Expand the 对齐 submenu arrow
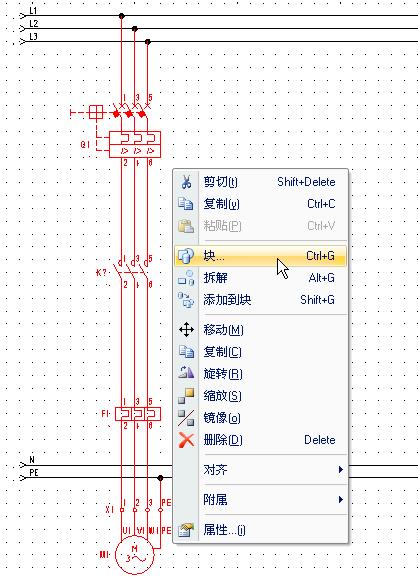 tap(341, 469)
